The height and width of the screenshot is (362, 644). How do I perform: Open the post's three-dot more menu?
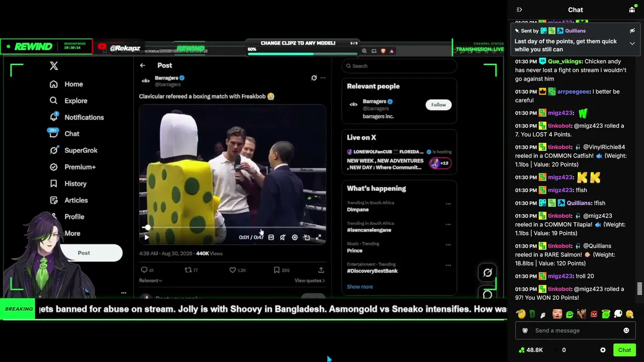[323, 78]
